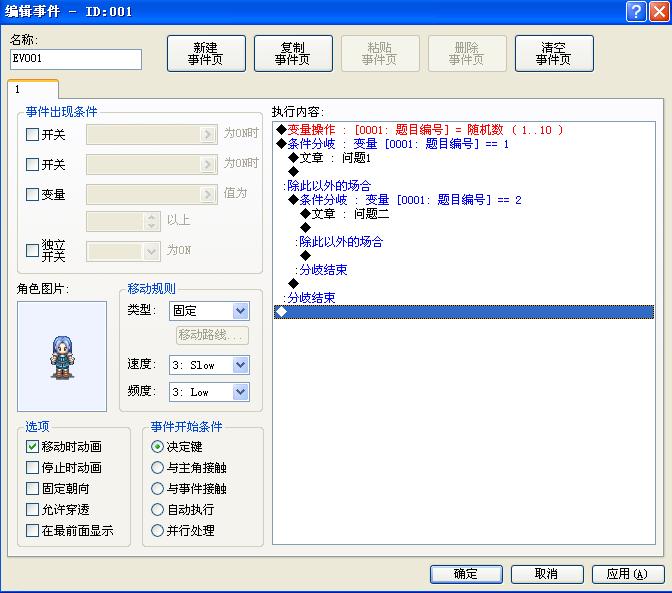Select the 条件分歧 题目编号 == 2 line

coord(405,200)
